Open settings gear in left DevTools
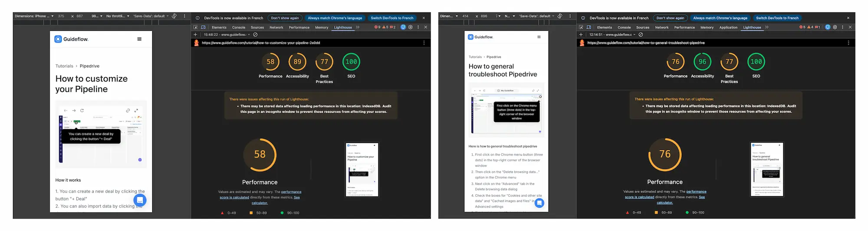 tap(410, 27)
